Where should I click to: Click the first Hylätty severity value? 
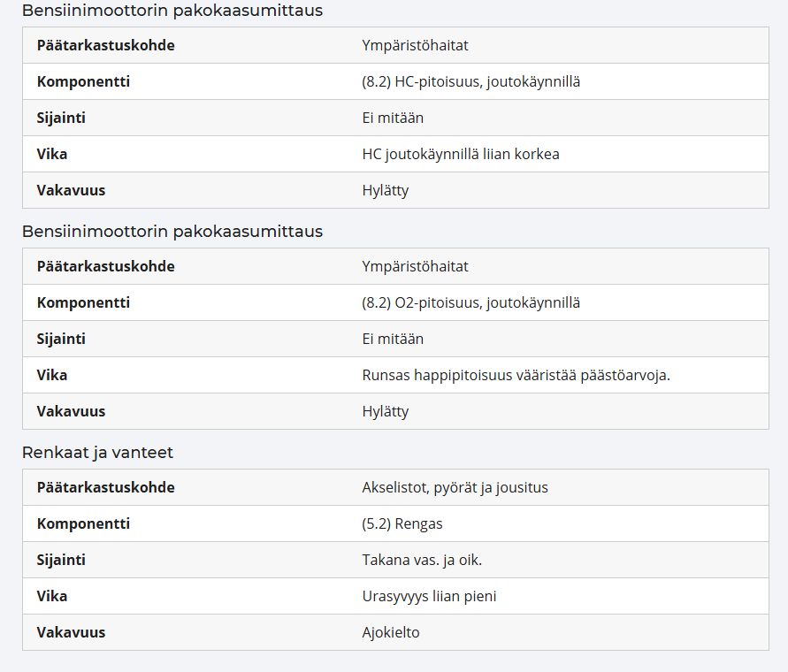(386, 190)
